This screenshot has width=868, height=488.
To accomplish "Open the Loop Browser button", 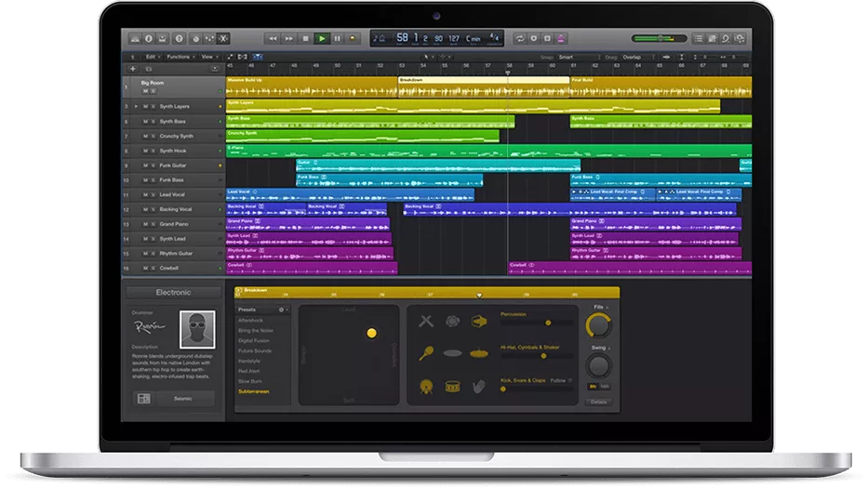I will [x=726, y=39].
